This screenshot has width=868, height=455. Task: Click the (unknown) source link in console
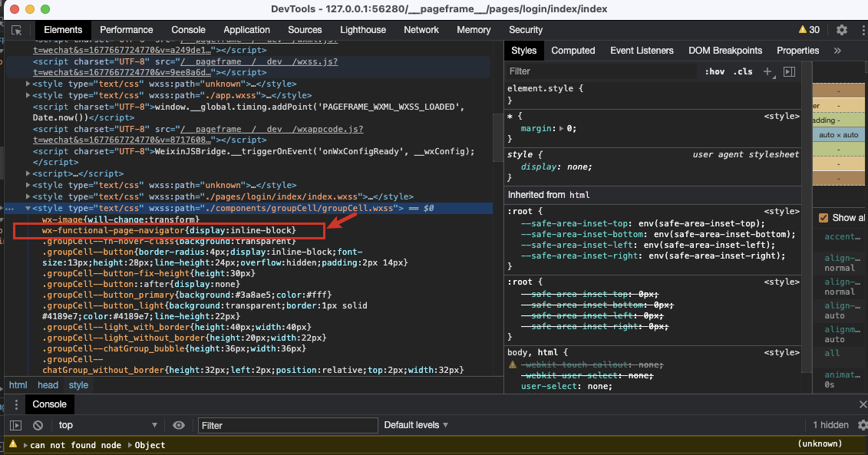(820, 444)
